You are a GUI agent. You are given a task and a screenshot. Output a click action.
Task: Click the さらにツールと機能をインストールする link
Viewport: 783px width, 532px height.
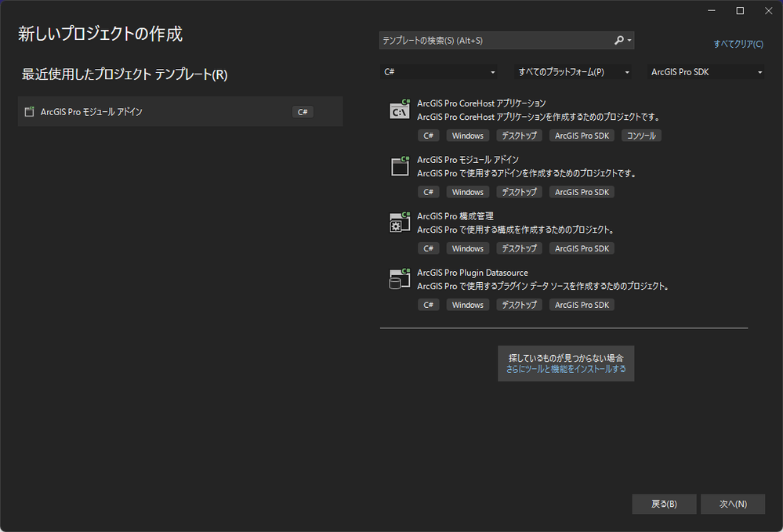[x=567, y=369]
